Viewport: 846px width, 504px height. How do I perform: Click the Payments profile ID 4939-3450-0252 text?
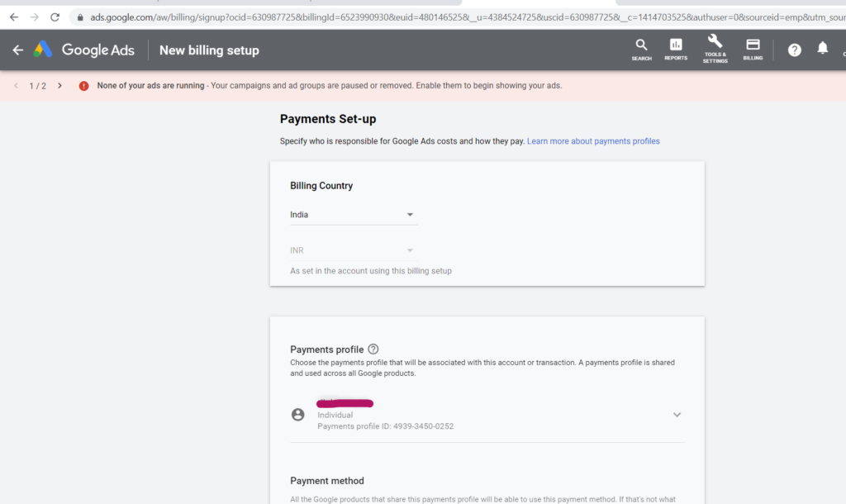click(385, 426)
